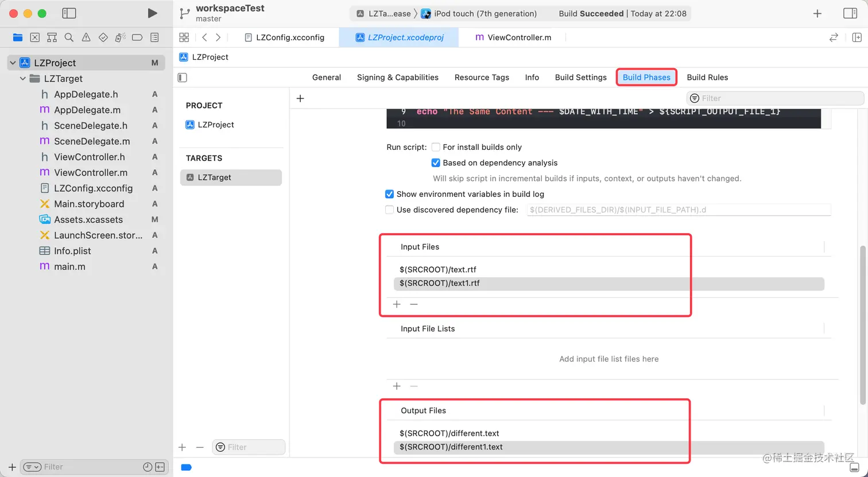The height and width of the screenshot is (477, 868).
Task: Select the Build Phases tab
Action: click(646, 77)
